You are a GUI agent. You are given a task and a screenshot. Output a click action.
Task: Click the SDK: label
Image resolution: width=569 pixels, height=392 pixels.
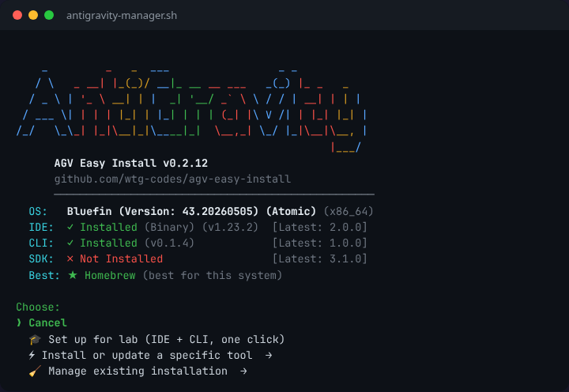click(x=41, y=258)
